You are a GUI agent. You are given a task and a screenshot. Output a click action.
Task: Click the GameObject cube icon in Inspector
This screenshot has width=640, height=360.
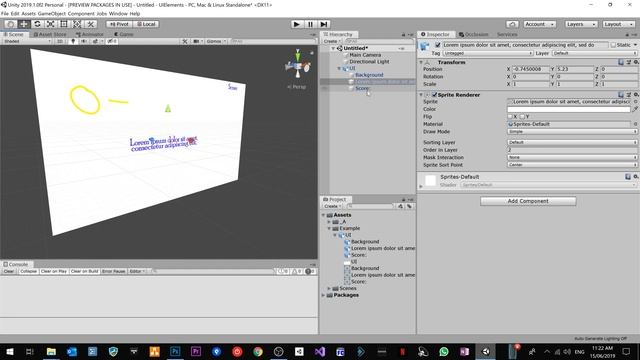(x=425, y=46)
